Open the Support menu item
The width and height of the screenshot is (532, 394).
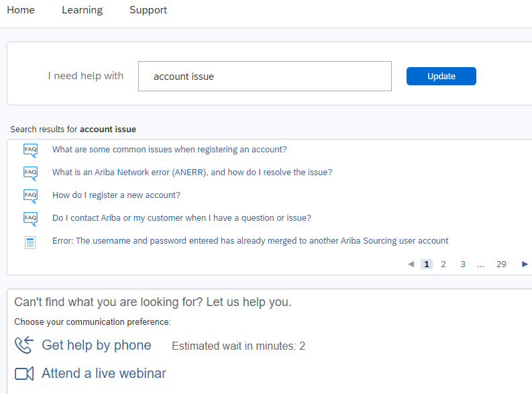click(x=148, y=10)
